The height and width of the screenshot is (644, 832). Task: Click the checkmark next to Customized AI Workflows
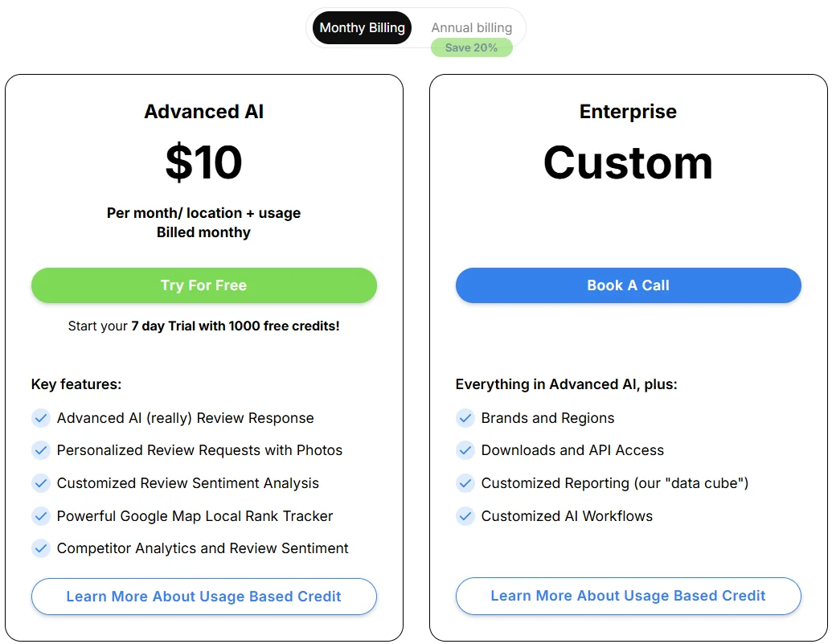(465, 516)
